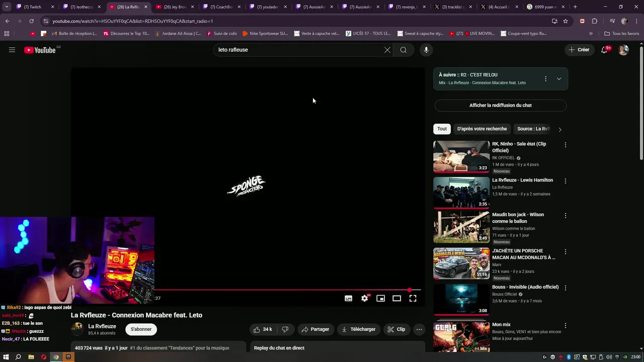Image resolution: width=644 pixels, height=362 pixels.
Task: Open the Windows Start menu
Action: [6, 357]
